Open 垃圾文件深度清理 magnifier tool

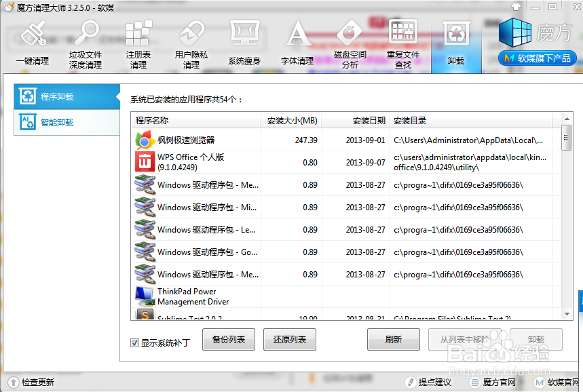[x=86, y=45]
